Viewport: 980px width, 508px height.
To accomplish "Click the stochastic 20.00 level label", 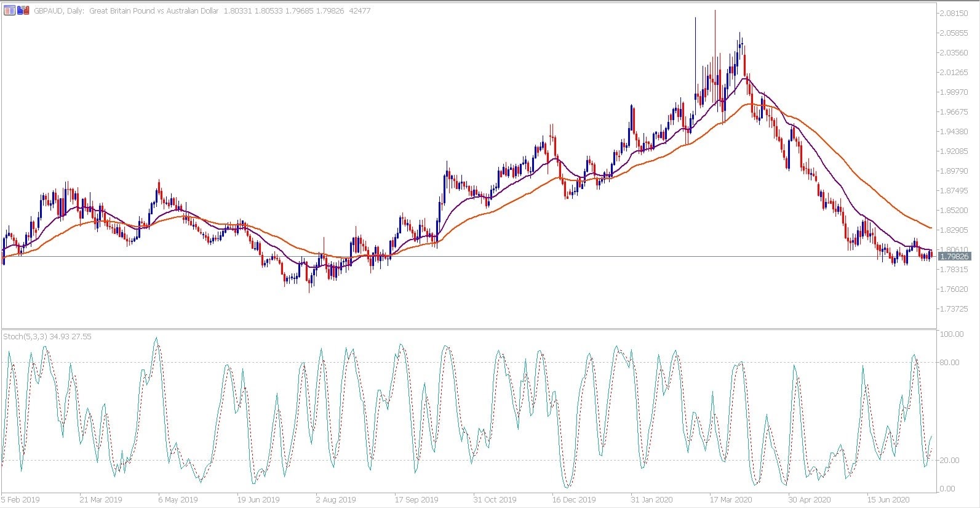I will tap(949, 460).
